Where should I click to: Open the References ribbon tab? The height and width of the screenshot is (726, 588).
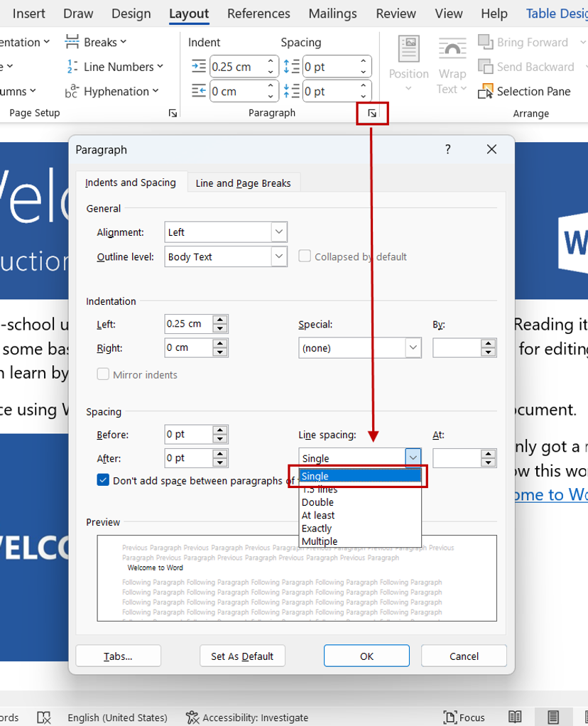coord(258,13)
